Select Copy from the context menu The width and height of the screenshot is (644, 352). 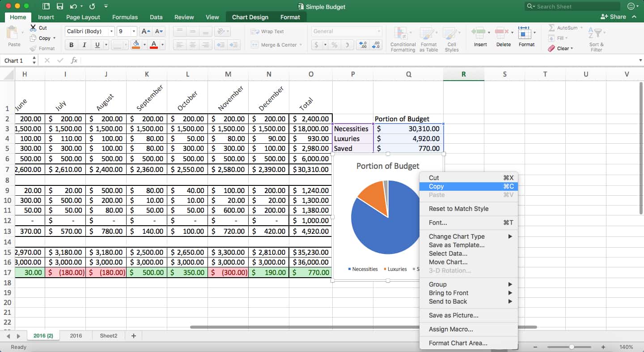coord(436,186)
